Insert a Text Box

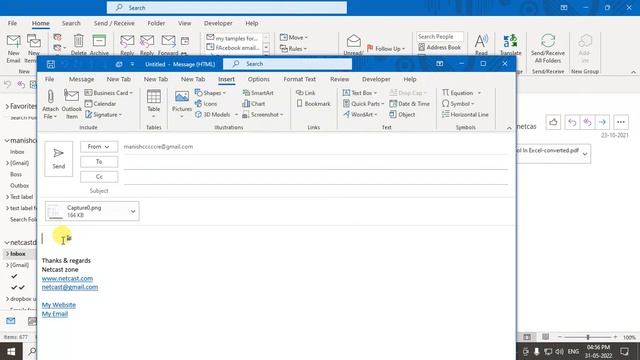click(360, 93)
